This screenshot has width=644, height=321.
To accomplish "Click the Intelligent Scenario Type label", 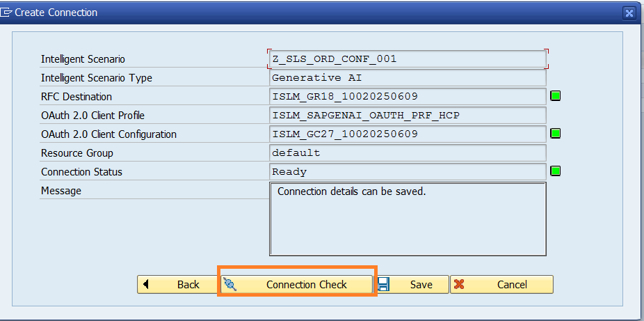I will (97, 78).
